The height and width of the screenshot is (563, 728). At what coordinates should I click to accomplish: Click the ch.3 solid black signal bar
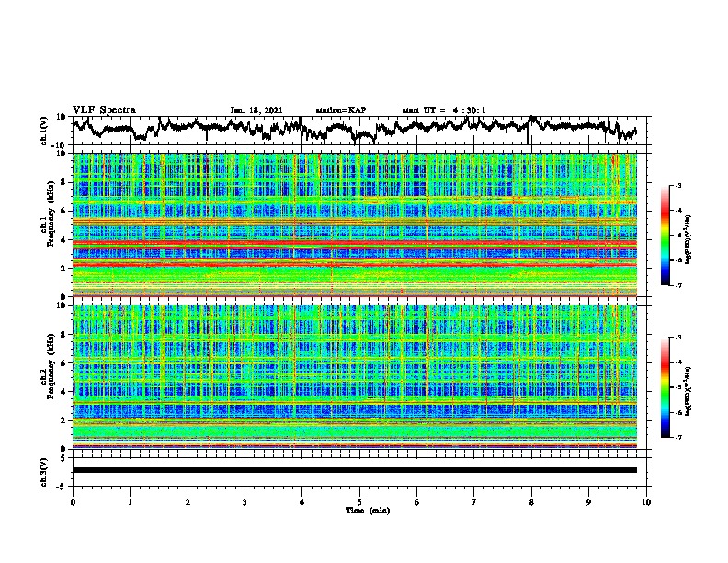point(355,470)
